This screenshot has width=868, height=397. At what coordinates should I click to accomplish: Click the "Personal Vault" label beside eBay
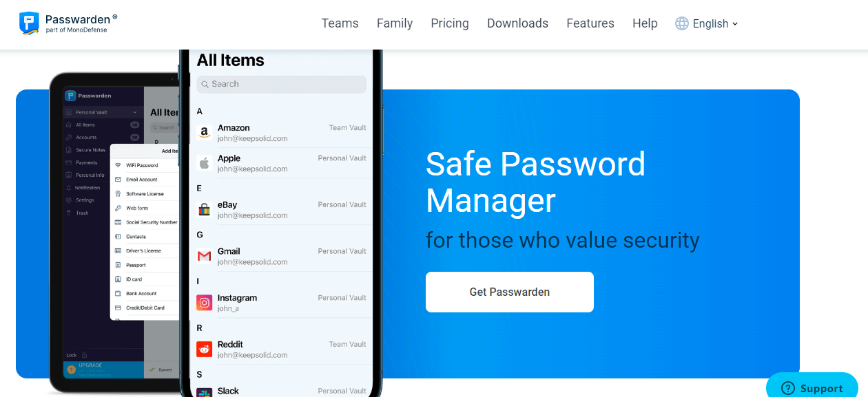pyautogui.click(x=342, y=204)
